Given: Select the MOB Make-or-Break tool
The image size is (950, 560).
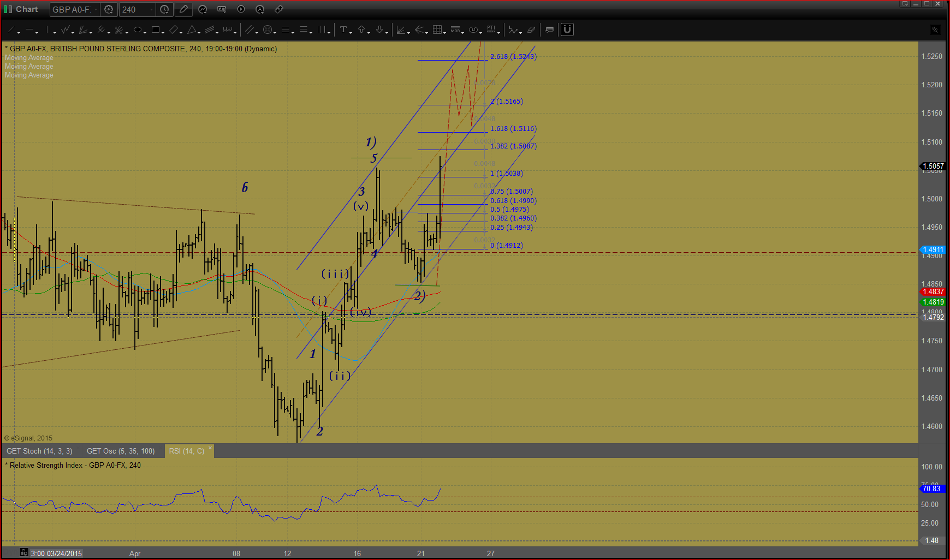Looking at the screenshot, I should [x=455, y=29].
